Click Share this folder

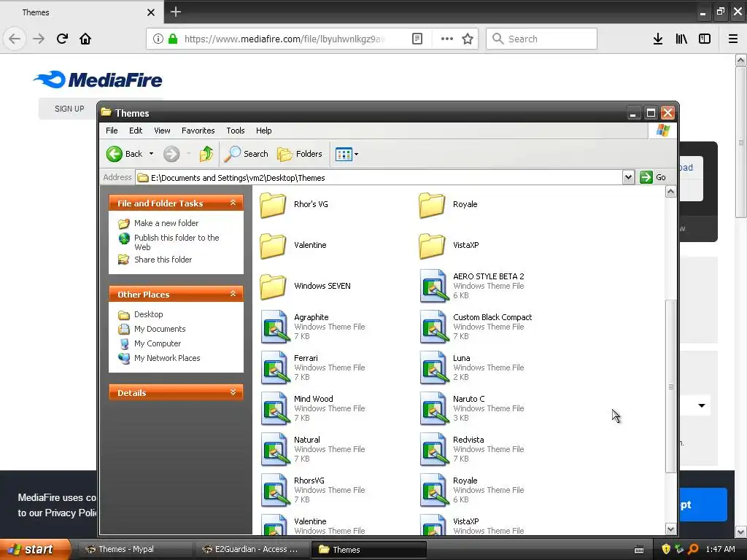(163, 260)
